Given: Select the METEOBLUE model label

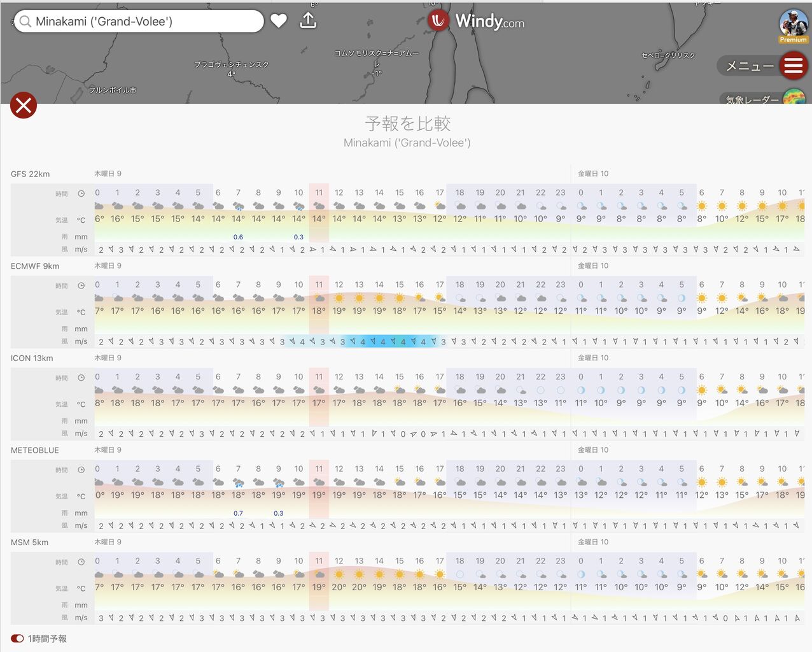Looking at the screenshot, I should click(35, 450).
